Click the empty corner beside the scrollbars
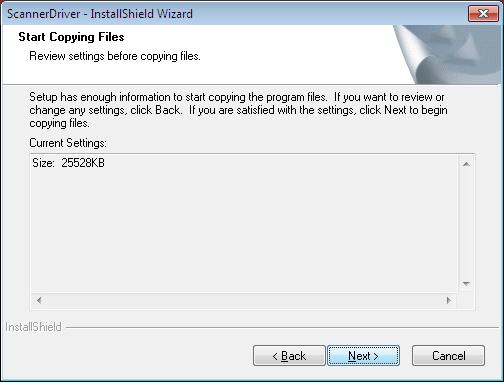The height and width of the screenshot is (383, 504). 466,301
